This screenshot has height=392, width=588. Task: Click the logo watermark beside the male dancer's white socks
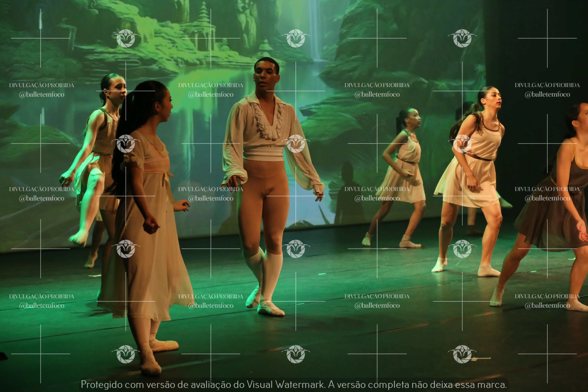click(x=296, y=249)
